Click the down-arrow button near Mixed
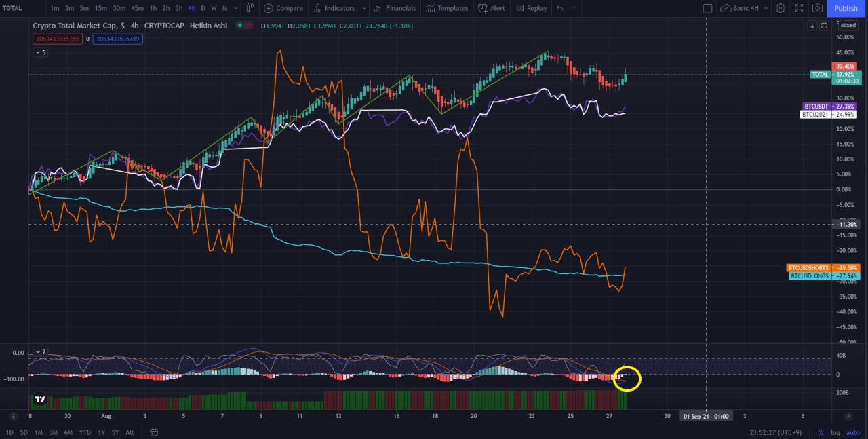This screenshot has height=439, width=868. 812,26
